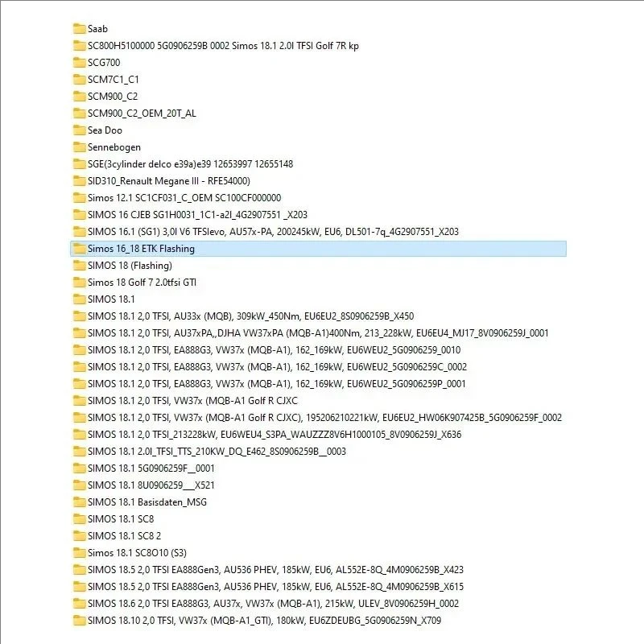Select Simos 18.1 SC8O10 (S3) folder name
Screen dimensions: 644x644
(x=137, y=553)
